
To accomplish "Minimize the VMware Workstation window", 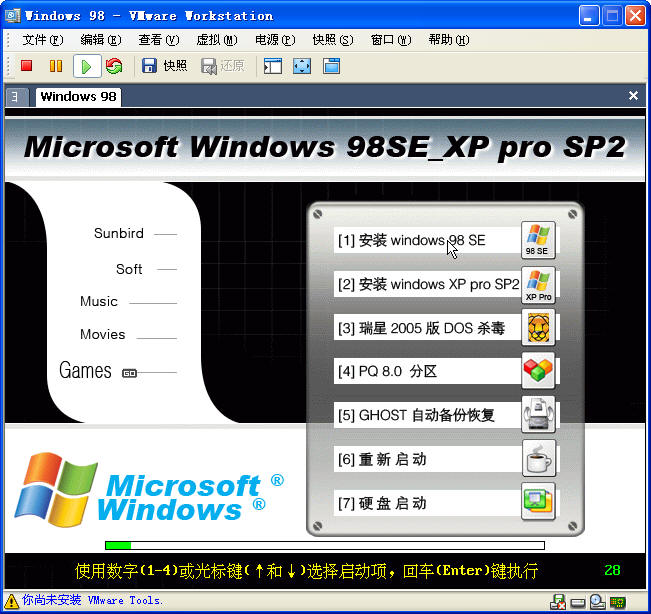I will (589, 16).
